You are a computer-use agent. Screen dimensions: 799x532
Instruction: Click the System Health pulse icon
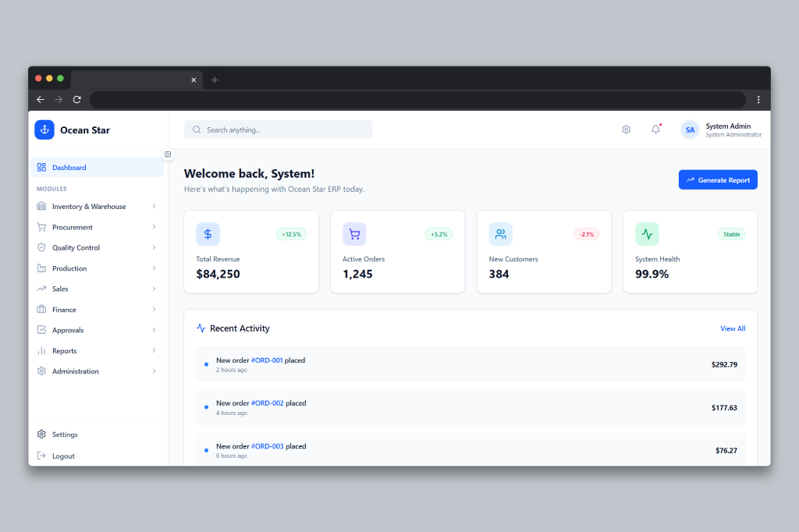[x=647, y=234]
